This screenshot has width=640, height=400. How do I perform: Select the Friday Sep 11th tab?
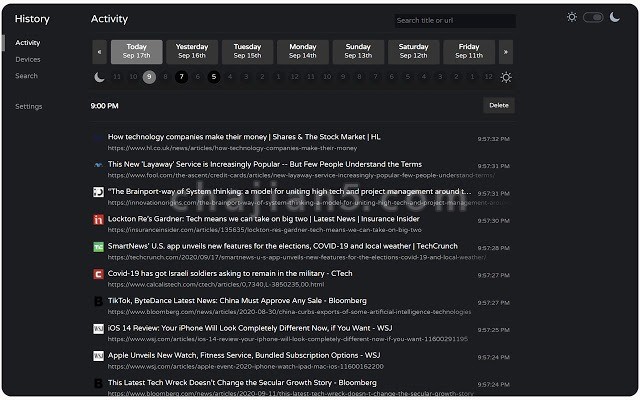click(x=469, y=52)
